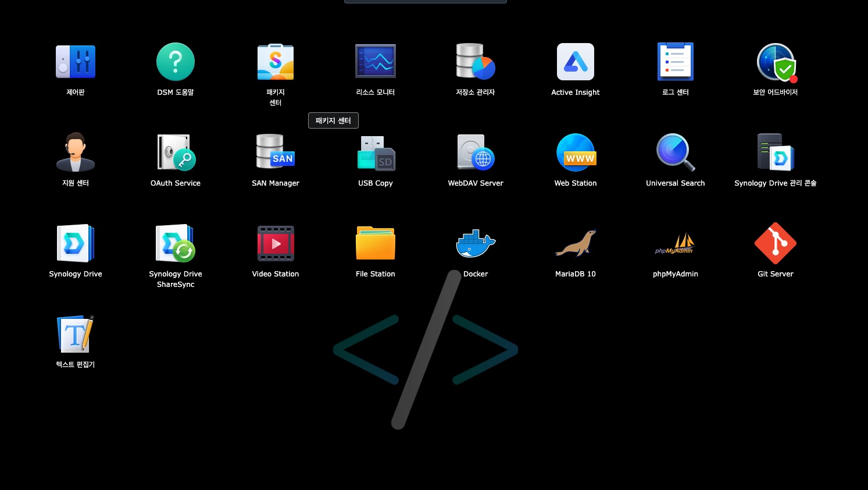The width and height of the screenshot is (868, 490).
Task: Open File Station
Action: (376, 243)
